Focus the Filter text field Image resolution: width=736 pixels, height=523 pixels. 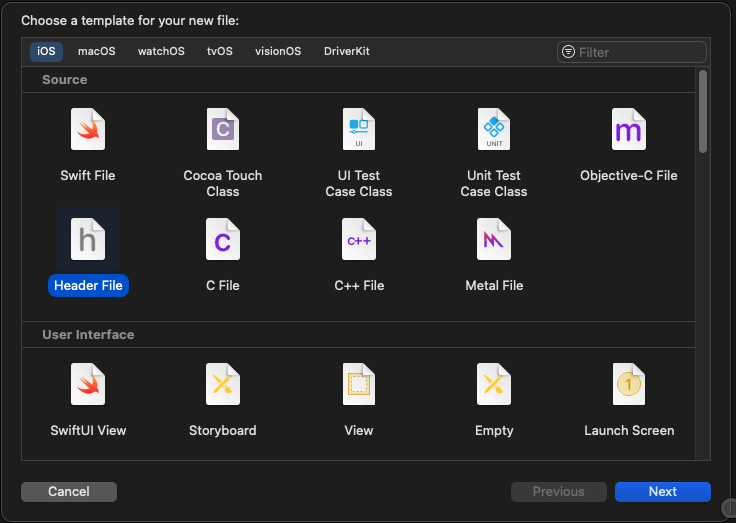(x=632, y=52)
